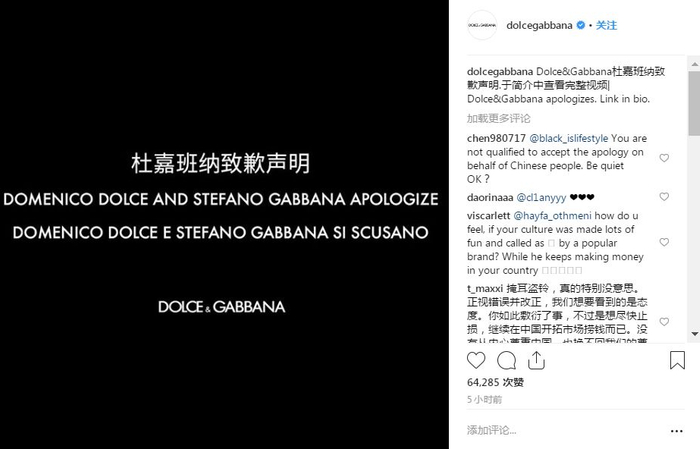This screenshot has width=700, height=449.
Task: Open the @black_islifestyle mention link
Action: [568, 138]
